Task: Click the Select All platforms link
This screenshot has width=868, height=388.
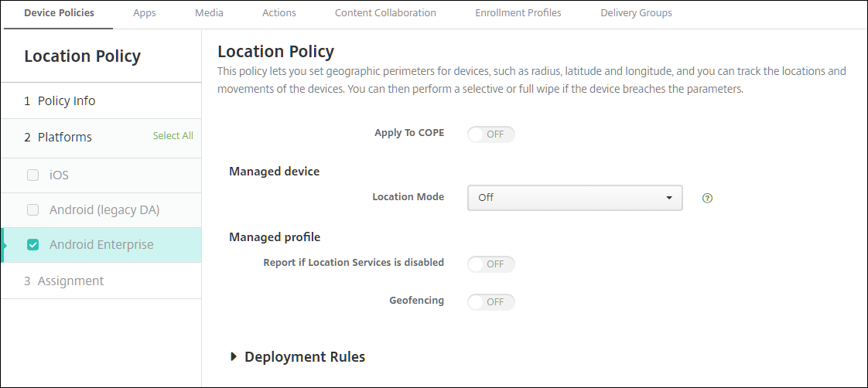Action: click(173, 136)
